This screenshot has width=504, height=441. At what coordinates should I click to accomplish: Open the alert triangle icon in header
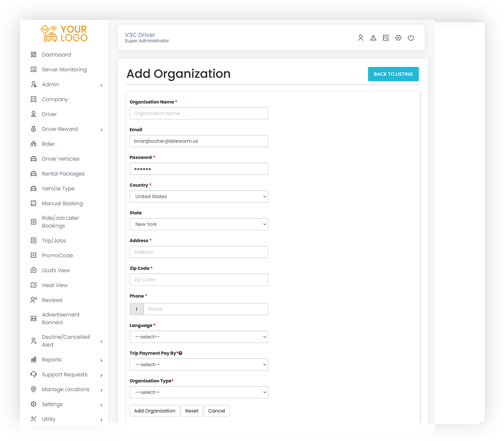click(373, 38)
